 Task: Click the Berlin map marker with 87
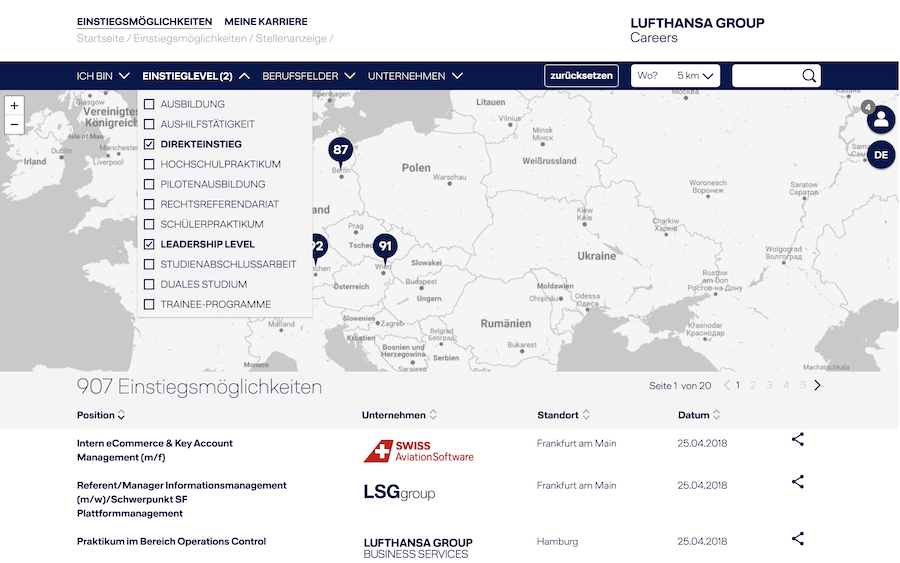coord(341,151)
